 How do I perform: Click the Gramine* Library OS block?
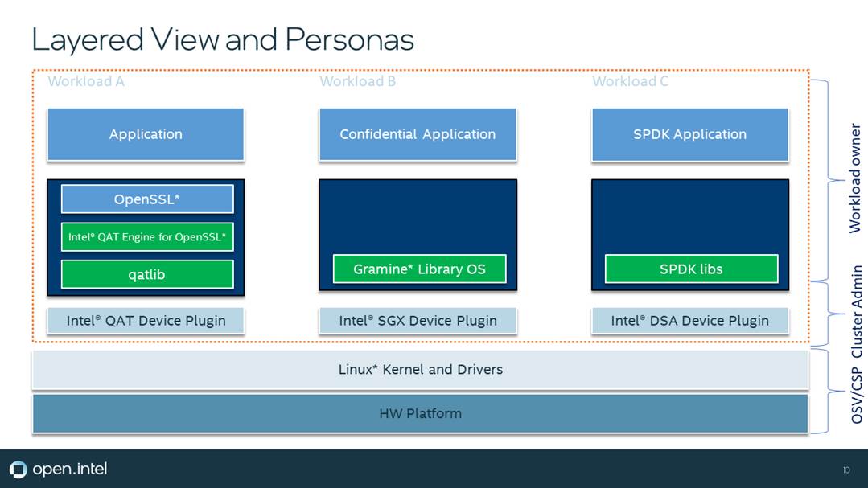tap(420, 269)
